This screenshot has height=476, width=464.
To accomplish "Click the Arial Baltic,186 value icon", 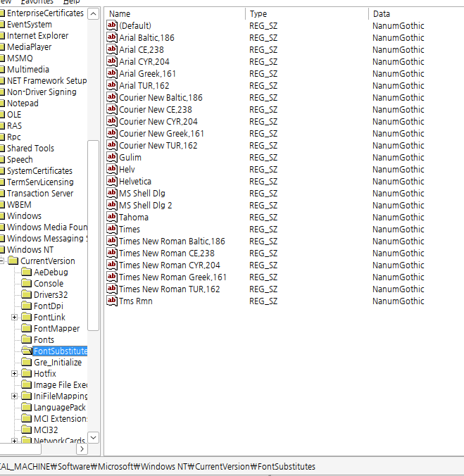I will [x=112, y=37].
